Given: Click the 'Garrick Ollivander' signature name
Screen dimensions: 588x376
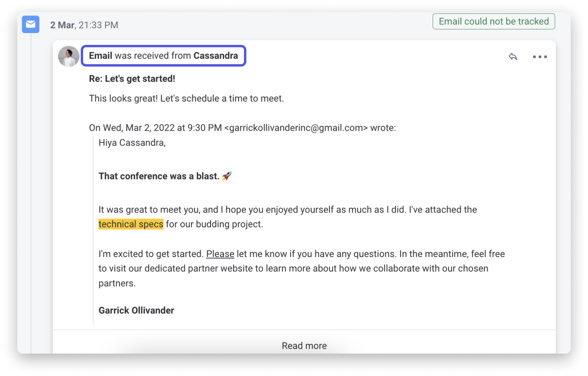Looking at the screenshot, I should (x=136, y=310).
